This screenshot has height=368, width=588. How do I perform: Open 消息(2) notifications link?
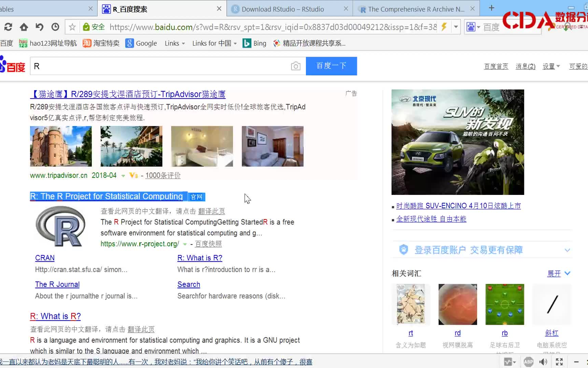tap(525, 66)
